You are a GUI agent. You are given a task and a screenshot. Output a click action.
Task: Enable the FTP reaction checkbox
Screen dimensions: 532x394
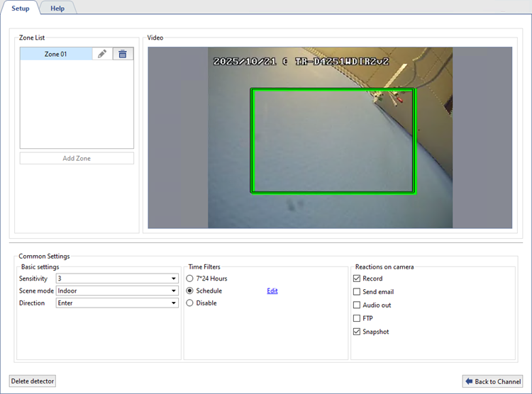click(x=357, y=318)
